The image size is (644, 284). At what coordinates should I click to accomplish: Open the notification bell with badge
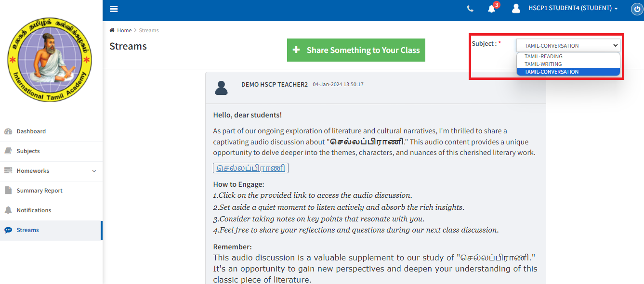click(x=491, y=9)
